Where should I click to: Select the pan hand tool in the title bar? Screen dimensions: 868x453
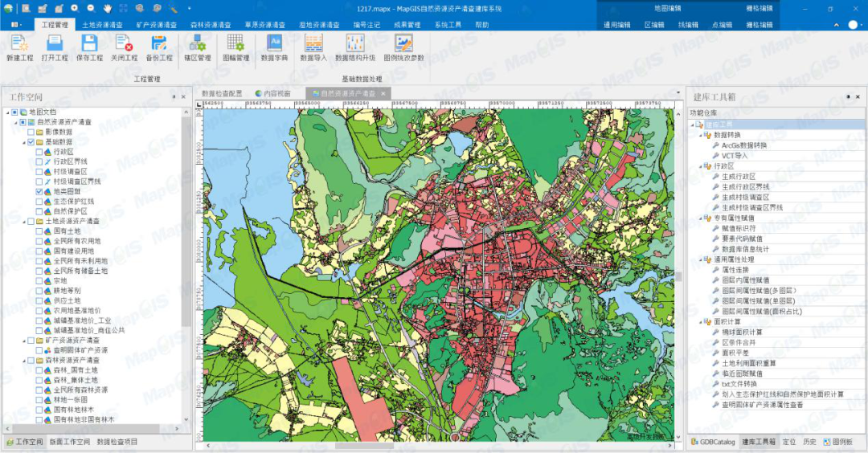point(108,8)
